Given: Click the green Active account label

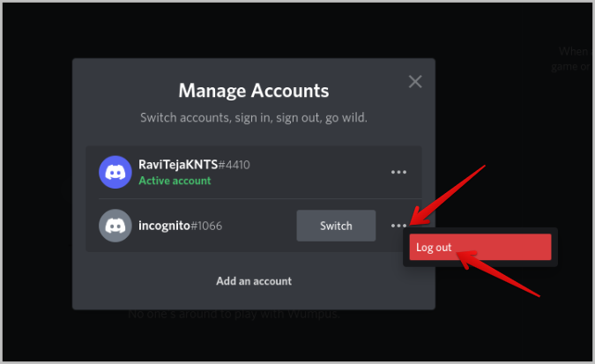Looking at the screenshot, I should pyautogui.click(x=175, y=181).
